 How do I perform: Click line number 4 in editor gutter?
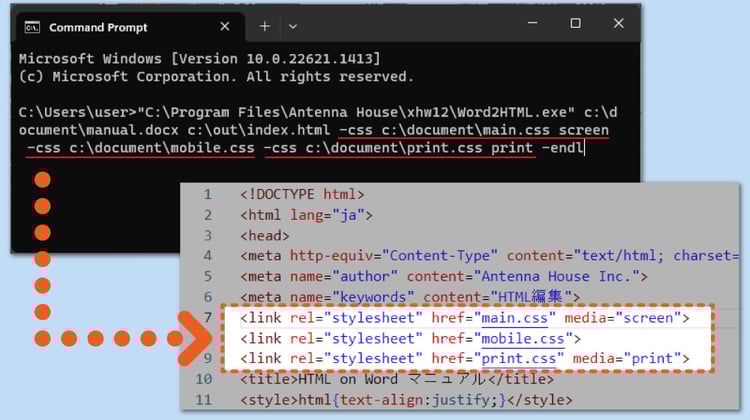point(208,255)
